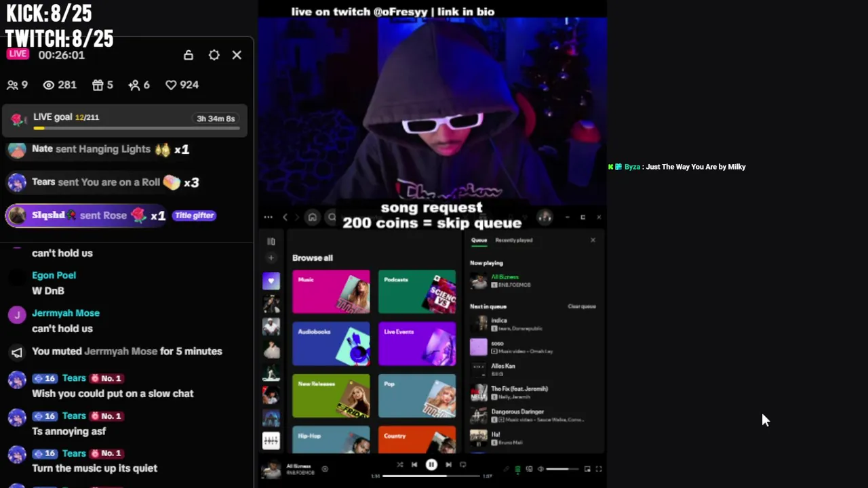
Task: Select queued song soso
Action: (533, 347)
